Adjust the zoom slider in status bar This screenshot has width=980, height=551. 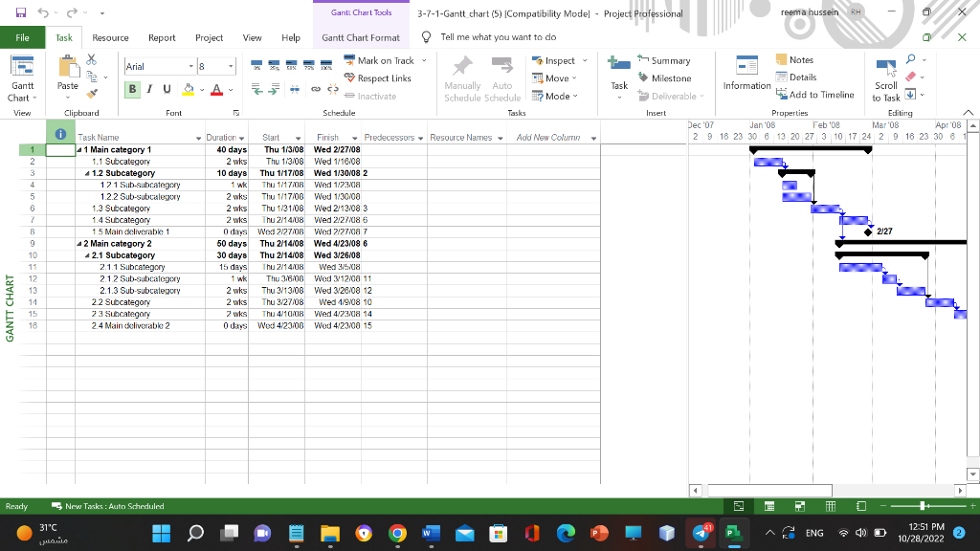923,506
